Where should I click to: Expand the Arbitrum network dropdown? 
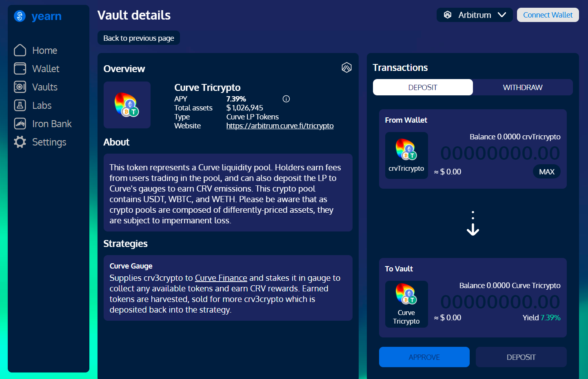[474, 15]
